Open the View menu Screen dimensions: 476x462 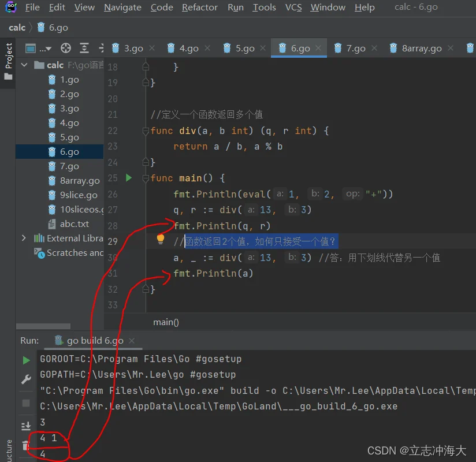pyautogui.click(x=84, y=8)
